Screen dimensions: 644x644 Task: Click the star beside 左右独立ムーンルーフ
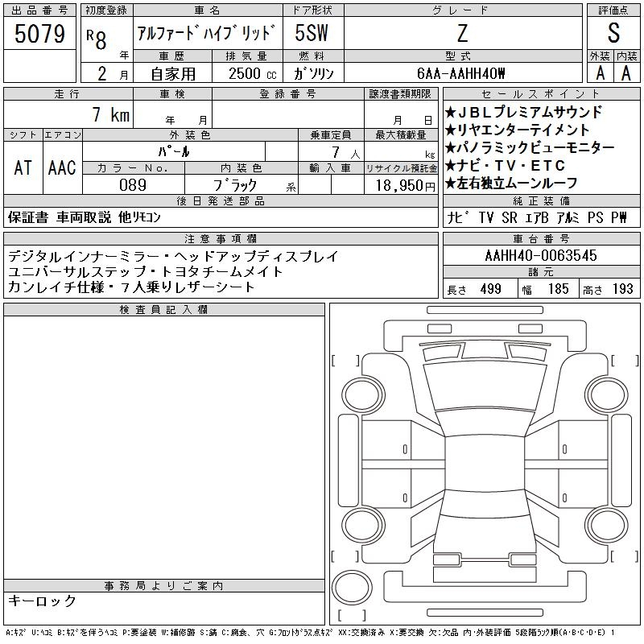tap(451, 184)
